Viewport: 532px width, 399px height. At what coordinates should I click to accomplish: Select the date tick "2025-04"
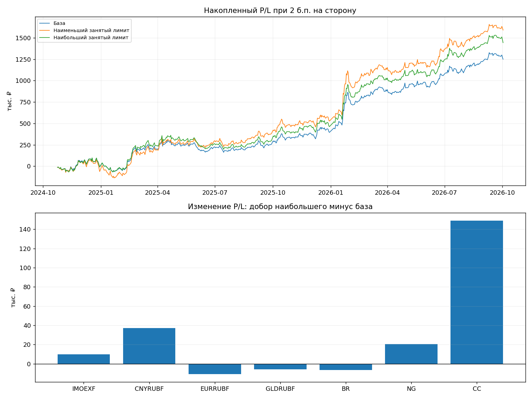coord(158,193)
